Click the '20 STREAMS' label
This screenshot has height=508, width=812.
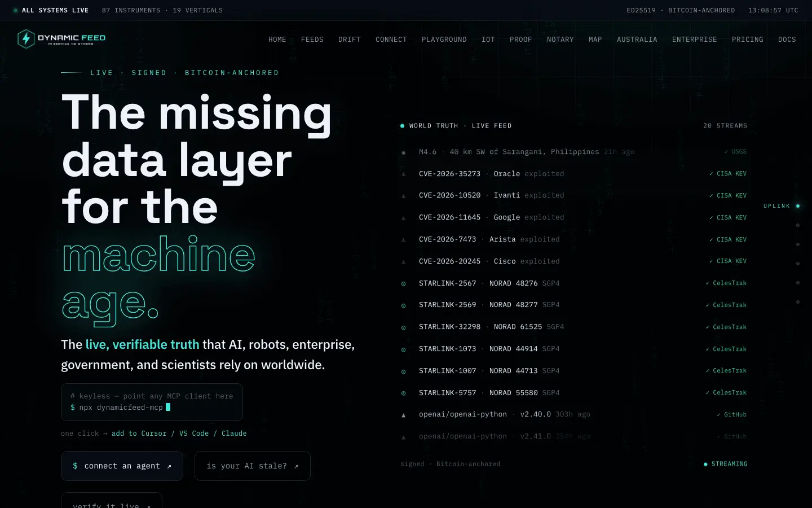tap(725, 126)
